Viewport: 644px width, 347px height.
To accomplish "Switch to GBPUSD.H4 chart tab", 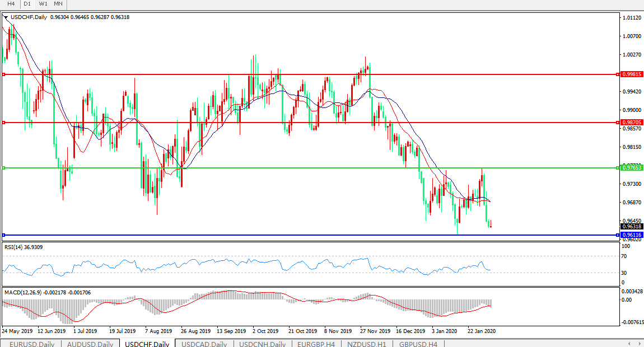I will click(x=418, y=344).
